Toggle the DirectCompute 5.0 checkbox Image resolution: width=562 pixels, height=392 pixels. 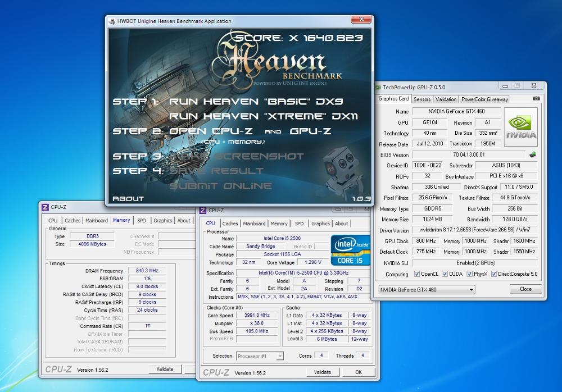[494, 274]
